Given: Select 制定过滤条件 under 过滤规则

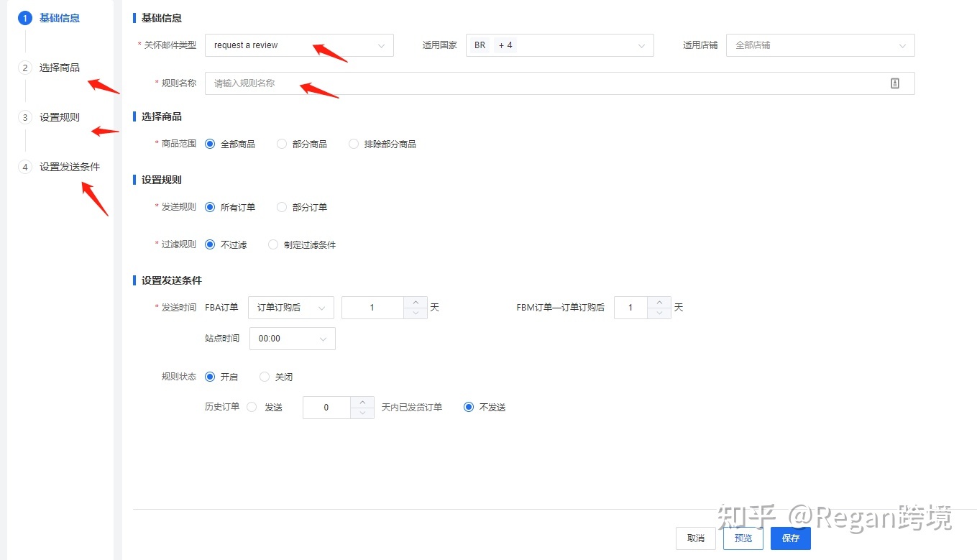Looking at the screenshot, I should (x=273, y=244).
